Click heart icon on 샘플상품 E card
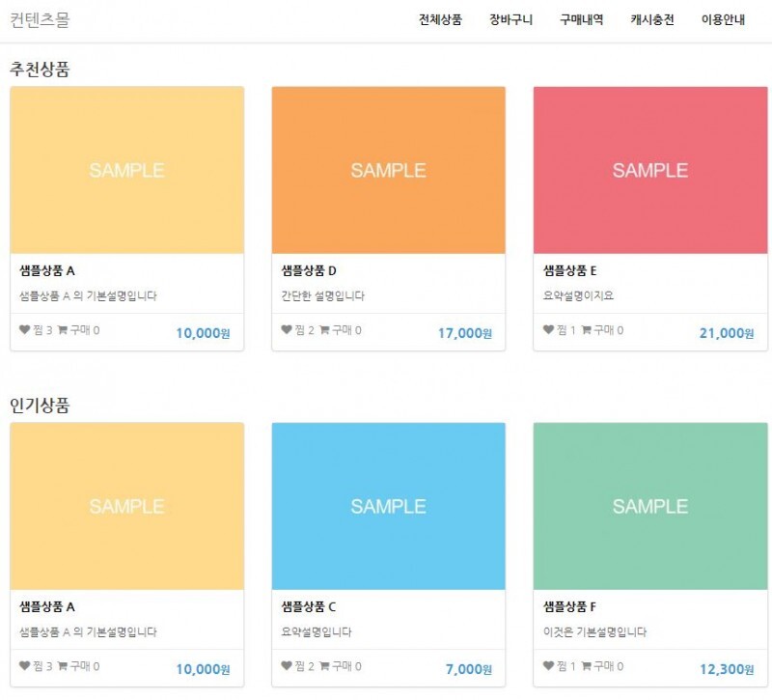772x700 pixels. (x=548, y=329)
